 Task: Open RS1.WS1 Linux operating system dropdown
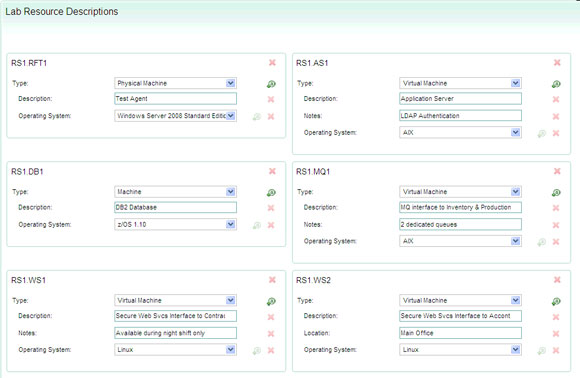[x=175, y=350]
